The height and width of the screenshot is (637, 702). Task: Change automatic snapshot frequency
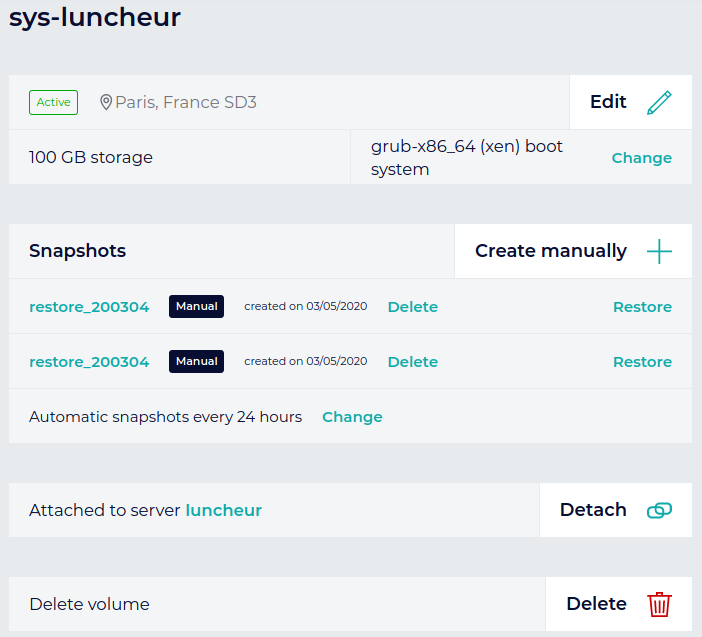pos(352,417)
